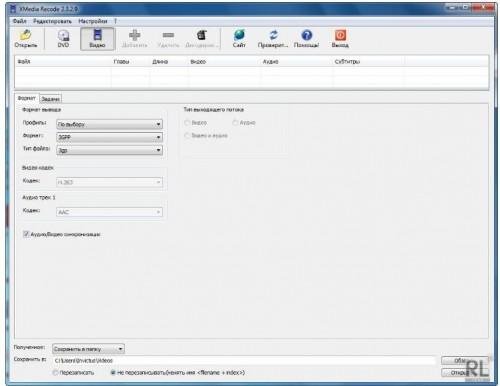Switch to the Format tab

tap(27, 98)
